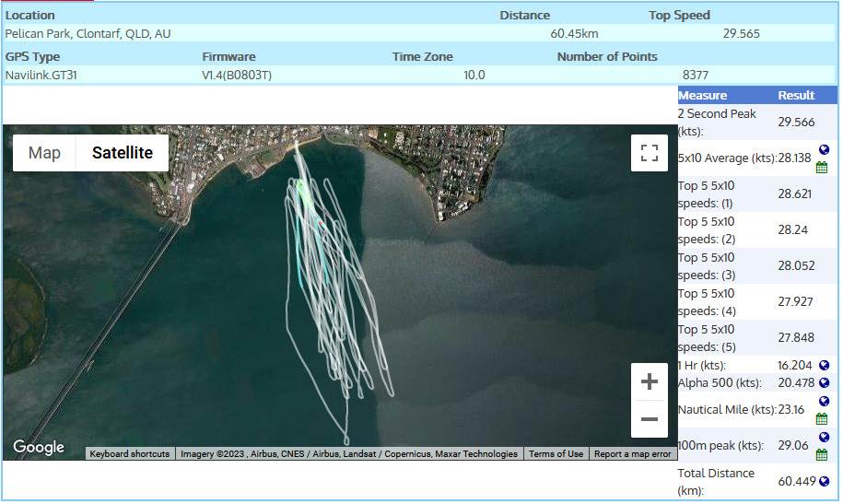
Task: Zoom in on the map
Action: point(649,381)
